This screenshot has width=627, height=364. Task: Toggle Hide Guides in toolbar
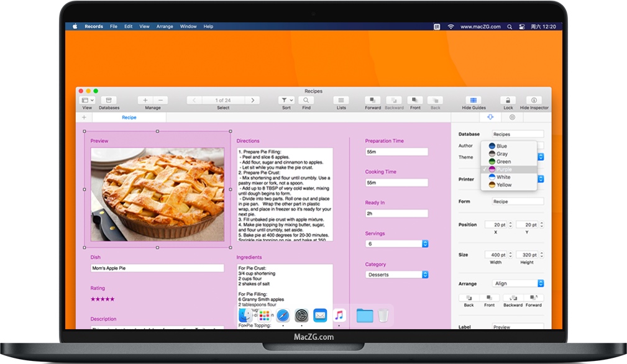tap(474, 100)
